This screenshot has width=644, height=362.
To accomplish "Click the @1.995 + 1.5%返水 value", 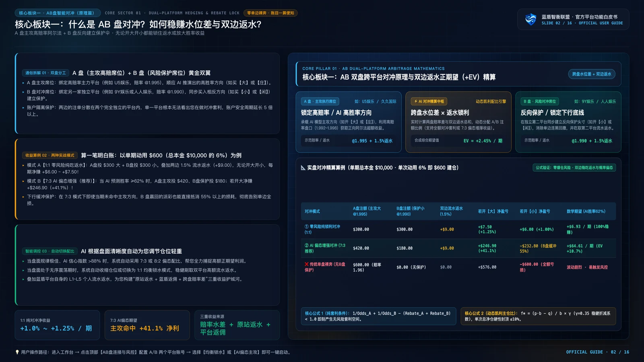I will [372, 141].
